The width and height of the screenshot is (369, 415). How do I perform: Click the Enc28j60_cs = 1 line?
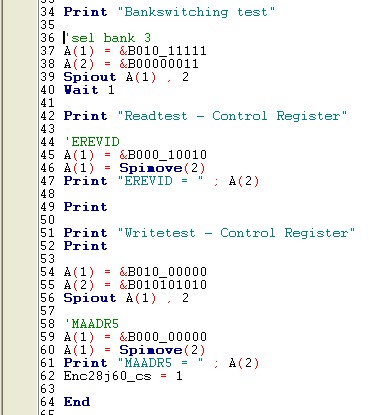(x=123, y=376)
